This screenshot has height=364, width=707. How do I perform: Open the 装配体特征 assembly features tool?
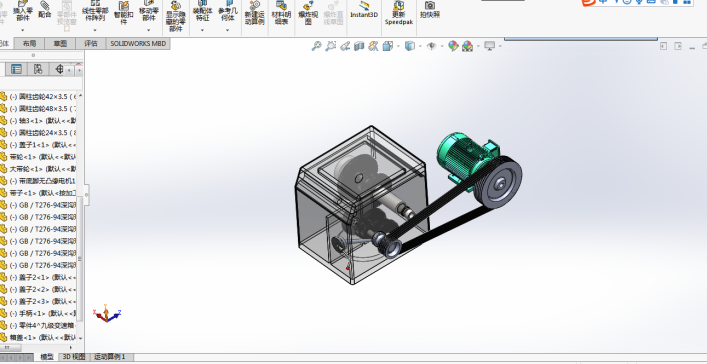coord(202,11)
